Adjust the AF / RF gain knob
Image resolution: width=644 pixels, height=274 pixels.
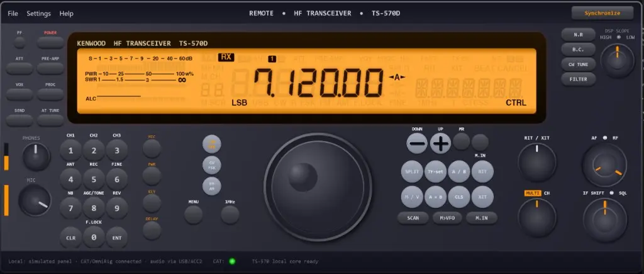click(604, 165)
